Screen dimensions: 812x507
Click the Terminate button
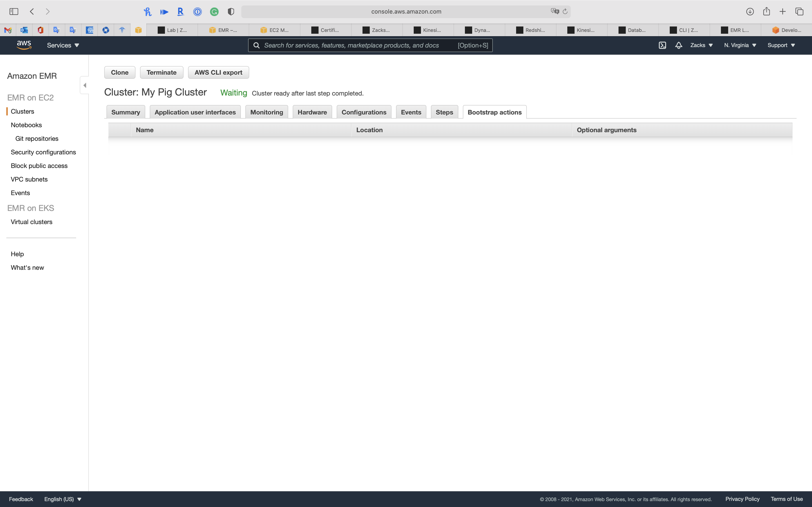pyautogui.click(x=161, y=72)
